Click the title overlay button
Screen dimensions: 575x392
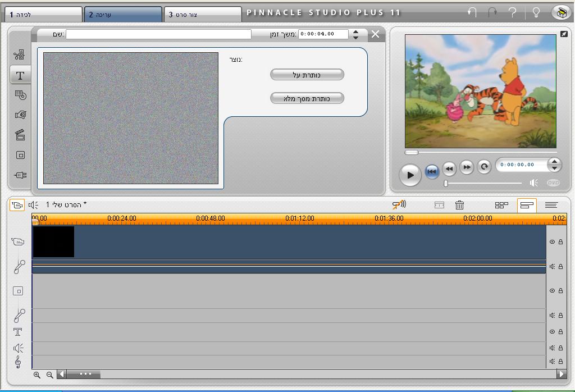[x=307, y=75]
